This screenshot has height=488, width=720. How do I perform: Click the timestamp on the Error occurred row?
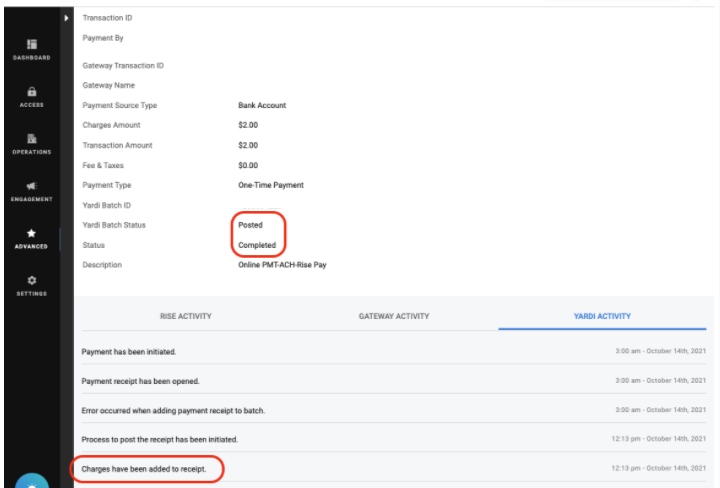(660, 409)
